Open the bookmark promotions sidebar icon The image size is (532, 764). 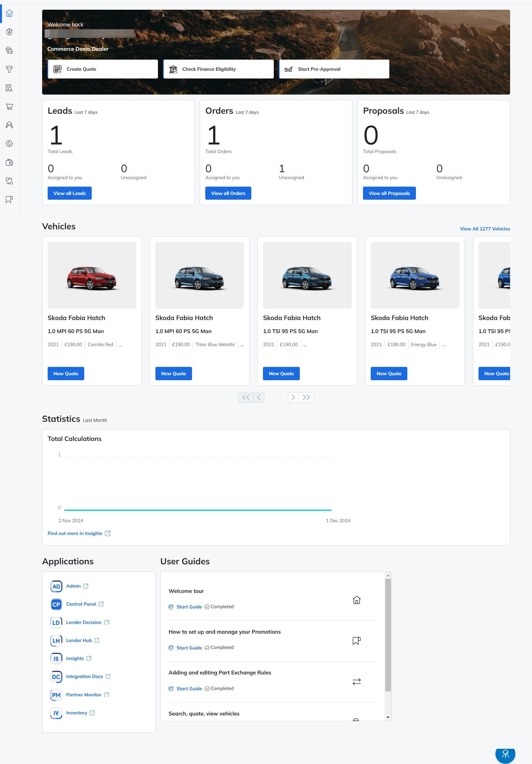[x=9, y=200]
